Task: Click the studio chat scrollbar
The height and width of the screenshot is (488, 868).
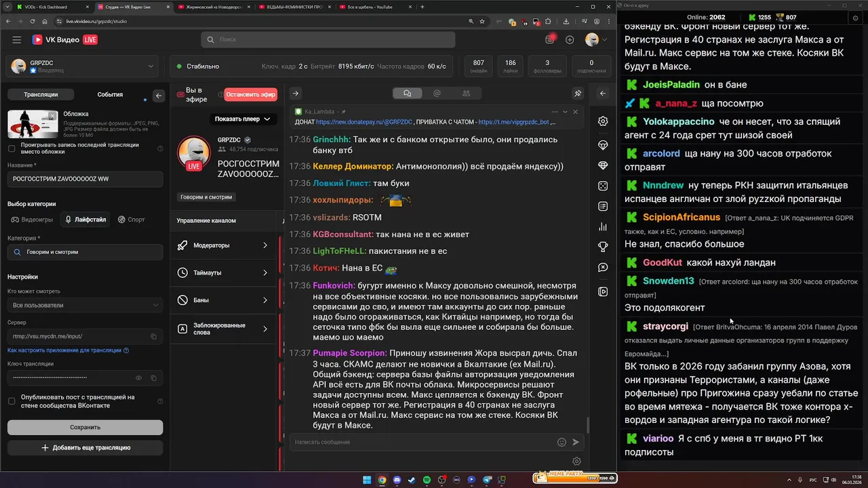Action: pyautogui.click(x=587, y=425)
